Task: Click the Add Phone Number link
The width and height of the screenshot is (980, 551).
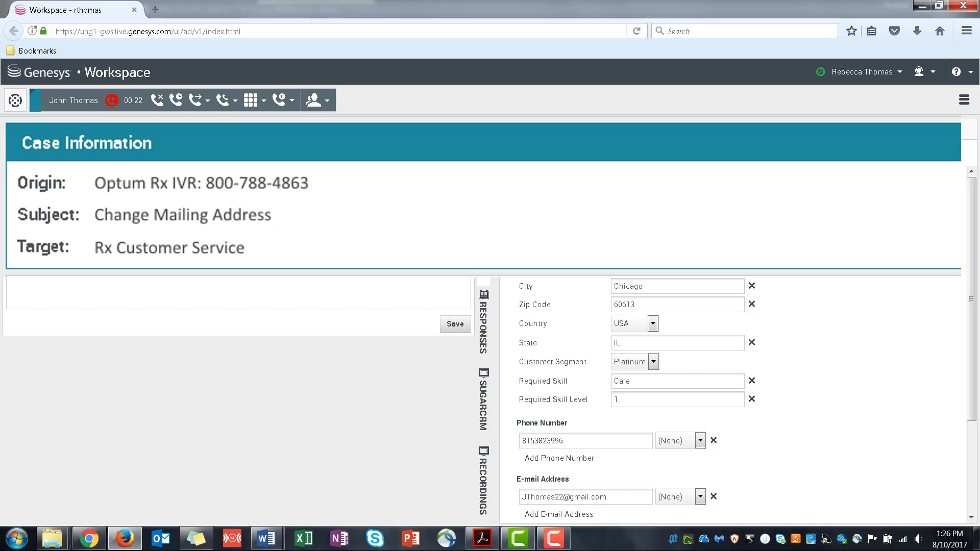Action: 559,458
